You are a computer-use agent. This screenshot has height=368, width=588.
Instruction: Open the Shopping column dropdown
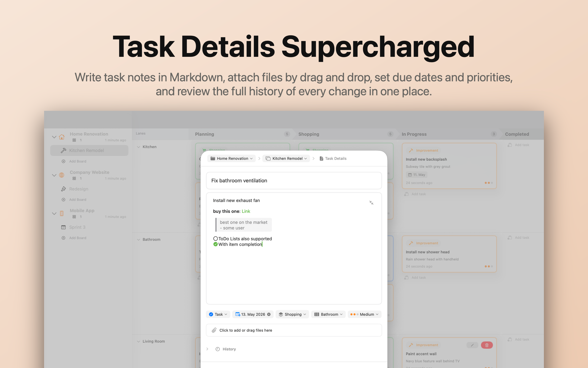tap(292, 314)
